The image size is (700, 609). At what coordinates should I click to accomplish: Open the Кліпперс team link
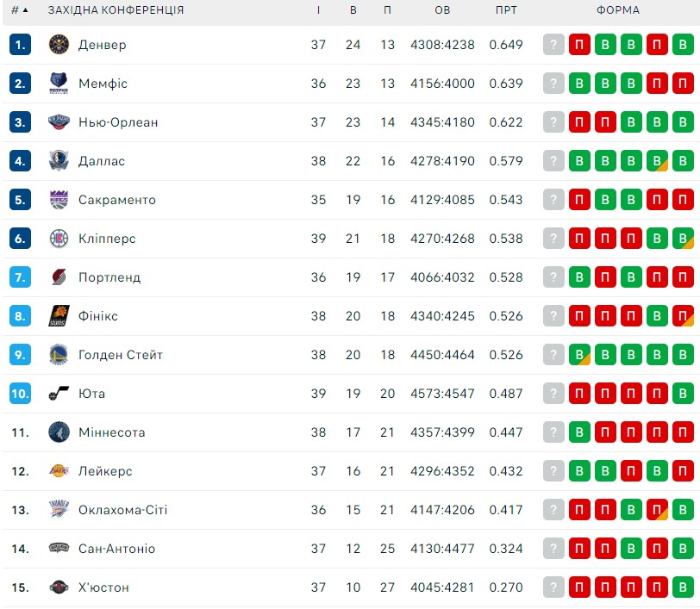pyautogui.click(x=107, y=239)
